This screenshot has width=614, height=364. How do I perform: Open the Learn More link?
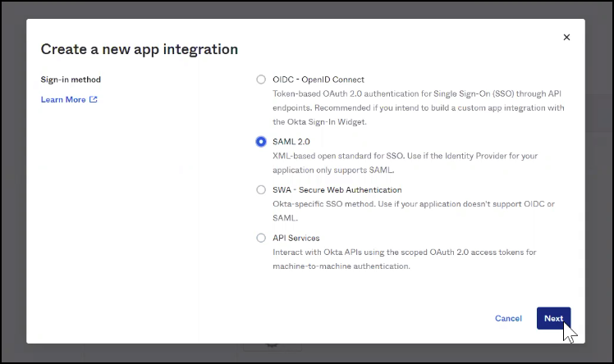tap(63, 100)
